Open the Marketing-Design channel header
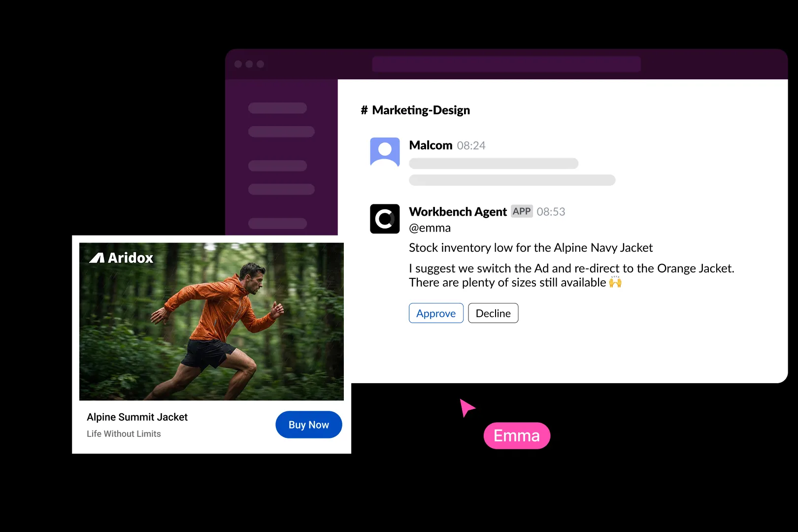The width and height of the screenshot is (798, 532). (421, 110)
